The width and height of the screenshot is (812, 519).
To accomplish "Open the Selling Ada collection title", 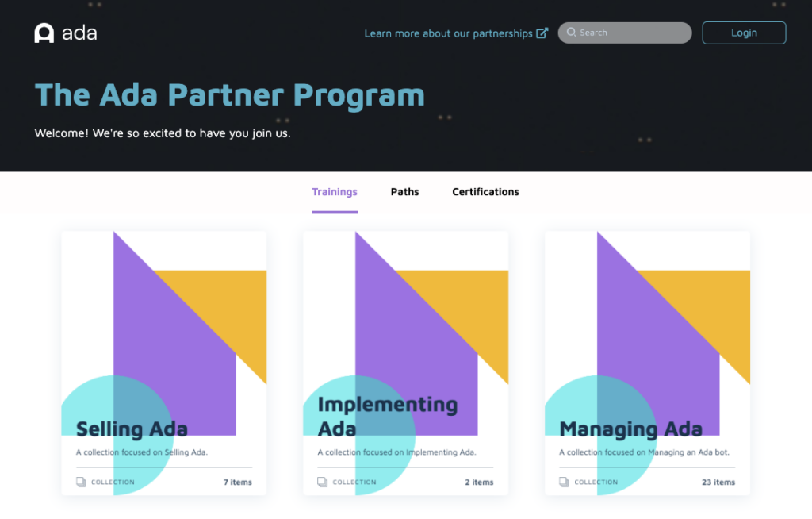I will point(132,429).
